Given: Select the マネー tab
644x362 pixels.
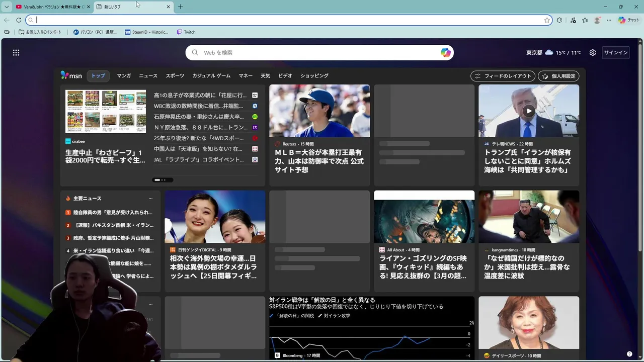Looking at the screenshot, I should [x=246, y=76].
